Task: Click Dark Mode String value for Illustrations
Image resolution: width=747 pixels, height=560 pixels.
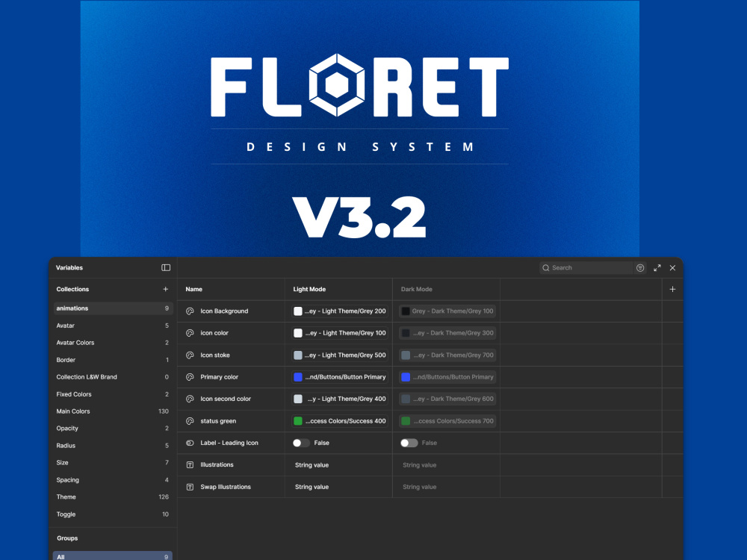Action: [x=419, y=464]
